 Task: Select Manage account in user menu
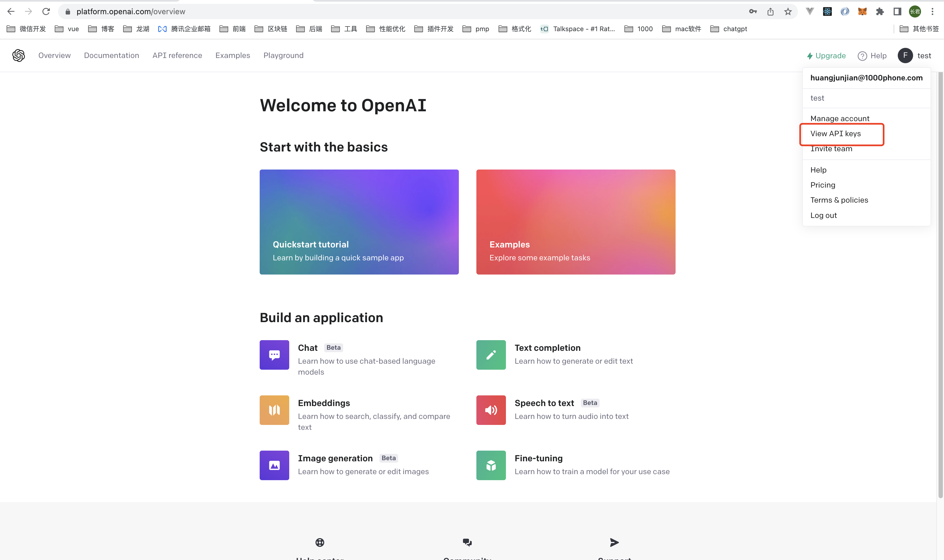point(840,118)
